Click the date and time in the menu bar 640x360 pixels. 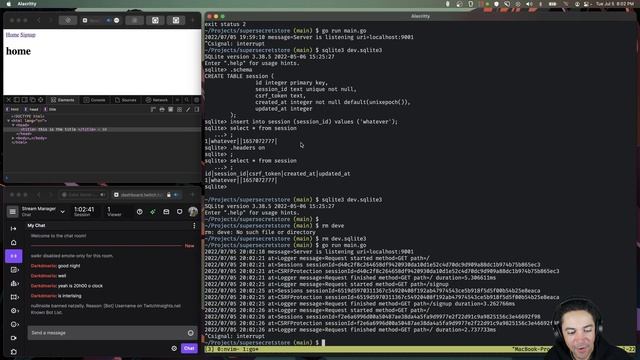pyautogui.click(x=615, y=4)
